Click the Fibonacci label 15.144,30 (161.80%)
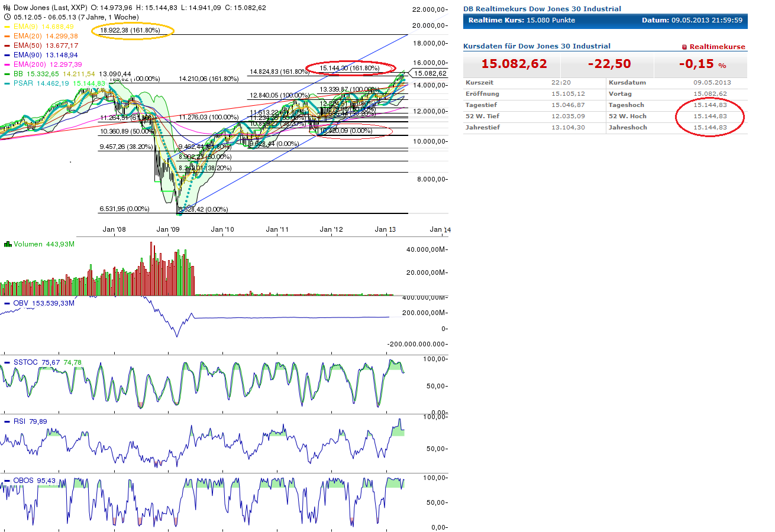The height and width of the screenshot is (532, 775). click(x=349, y=69)
